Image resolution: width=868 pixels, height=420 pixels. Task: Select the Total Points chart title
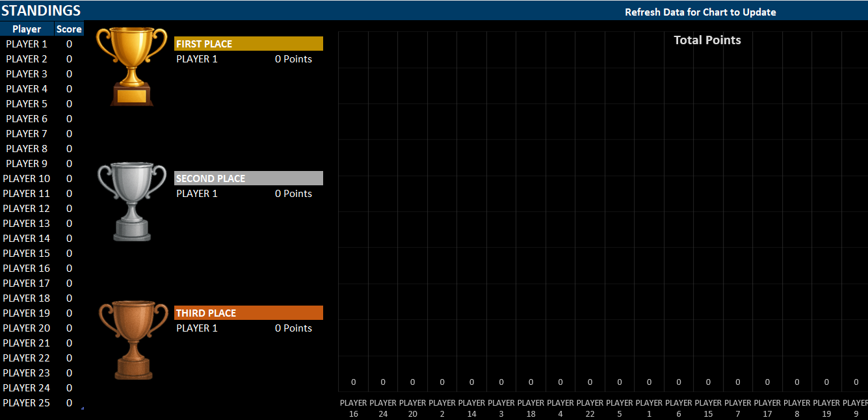point(707,40)
